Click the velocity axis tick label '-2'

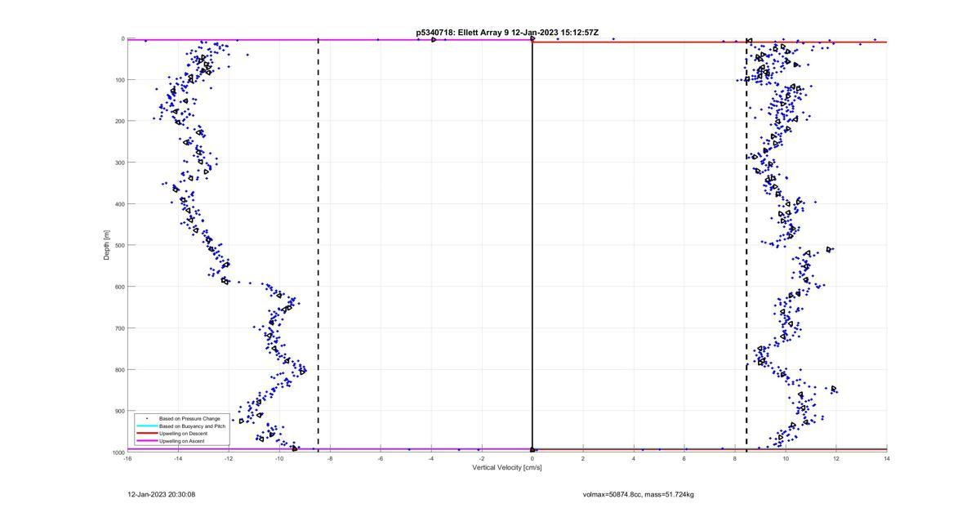(482, 459)
